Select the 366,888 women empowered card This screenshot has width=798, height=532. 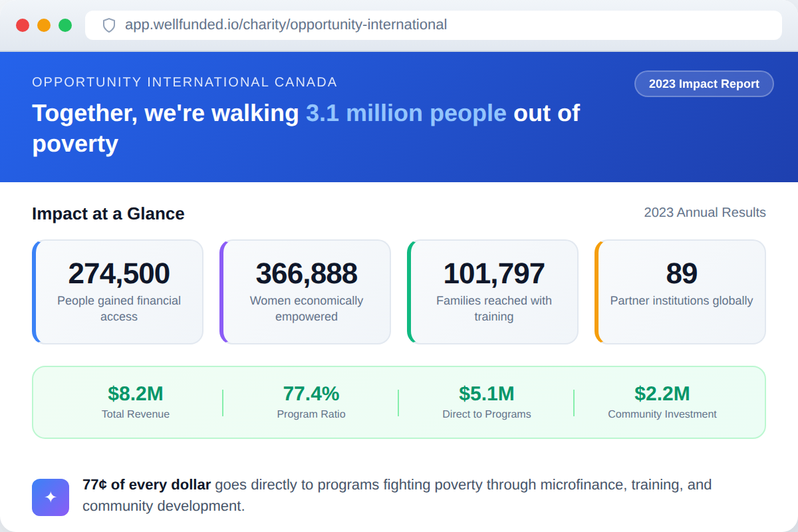306,292
